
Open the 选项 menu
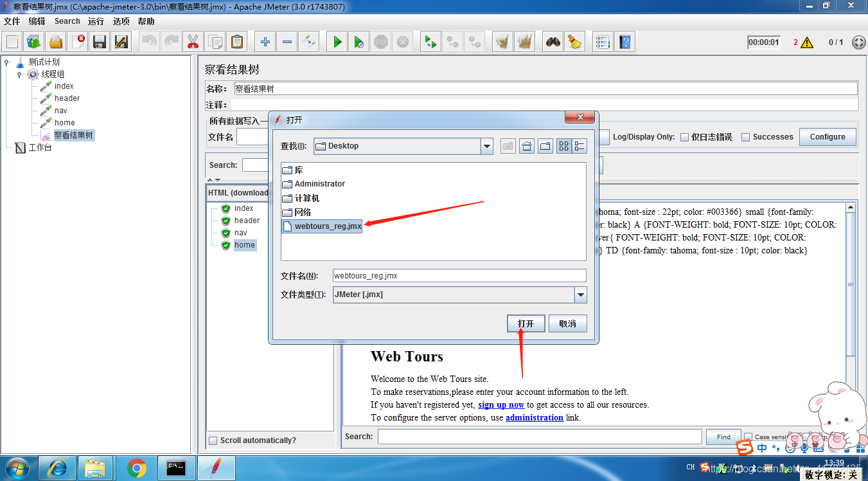[121, 21]
